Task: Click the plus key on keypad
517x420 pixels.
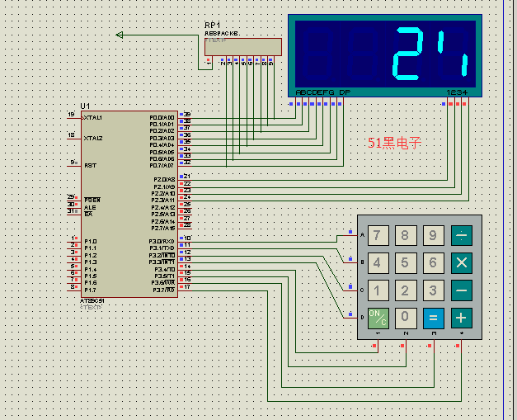Action: [461, 318]
